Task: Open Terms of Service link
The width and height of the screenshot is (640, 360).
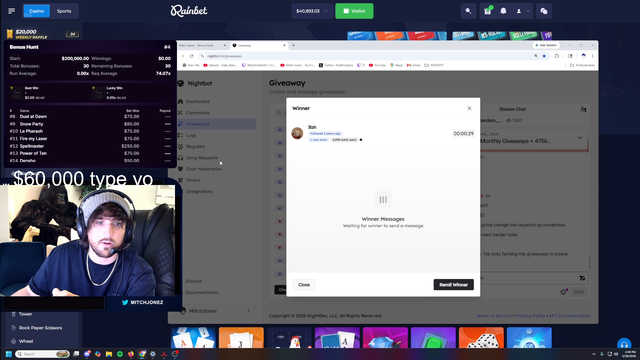Action: (x=493, y=316)
